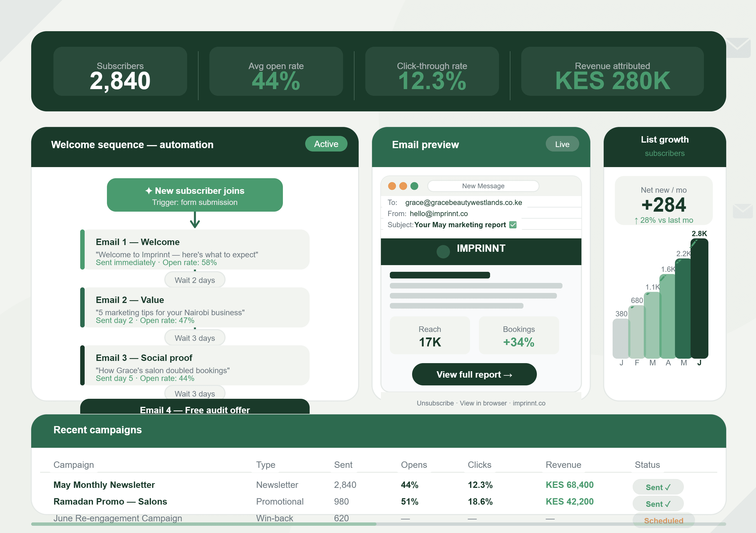Click the Wait 3 days pill after Email 2

[195, 338]
